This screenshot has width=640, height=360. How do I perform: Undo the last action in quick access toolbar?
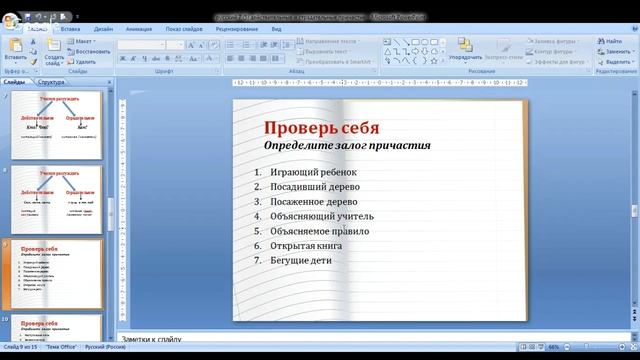tap(38, 17)
